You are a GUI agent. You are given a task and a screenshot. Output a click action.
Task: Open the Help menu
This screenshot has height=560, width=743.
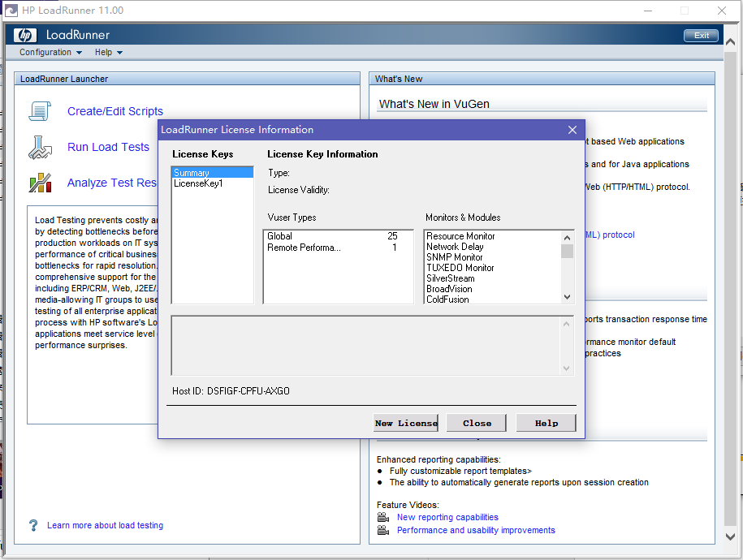[x=103, y=52]
